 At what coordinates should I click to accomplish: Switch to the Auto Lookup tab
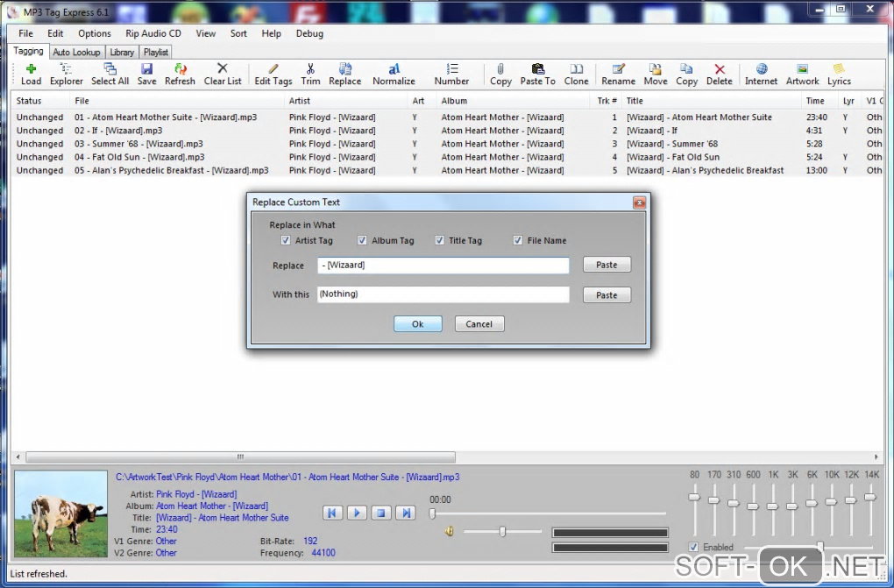coord(76,52)
